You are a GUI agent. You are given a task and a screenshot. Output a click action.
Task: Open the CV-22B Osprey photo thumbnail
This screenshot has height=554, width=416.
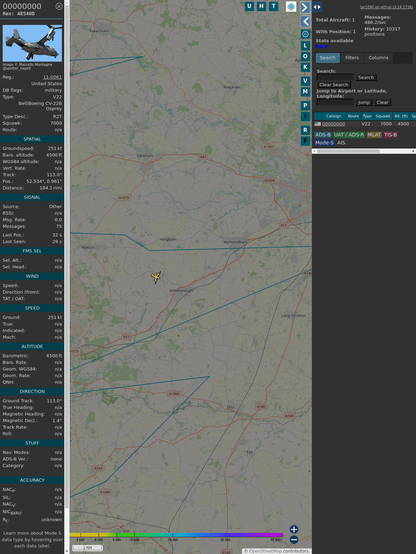(32, 43)
